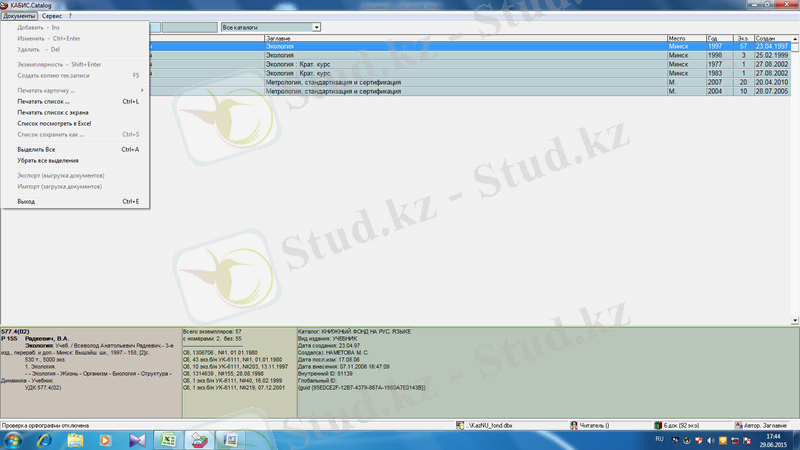800x450 pixels.
Task: Select Экология row from 1998
Action: tap(470, 55)
